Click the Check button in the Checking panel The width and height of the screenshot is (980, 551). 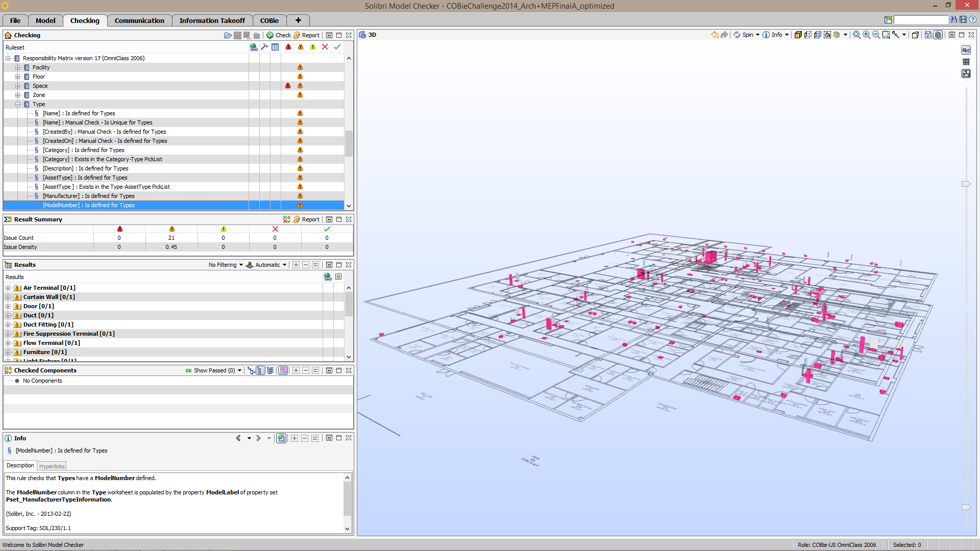tap(279, 35)
